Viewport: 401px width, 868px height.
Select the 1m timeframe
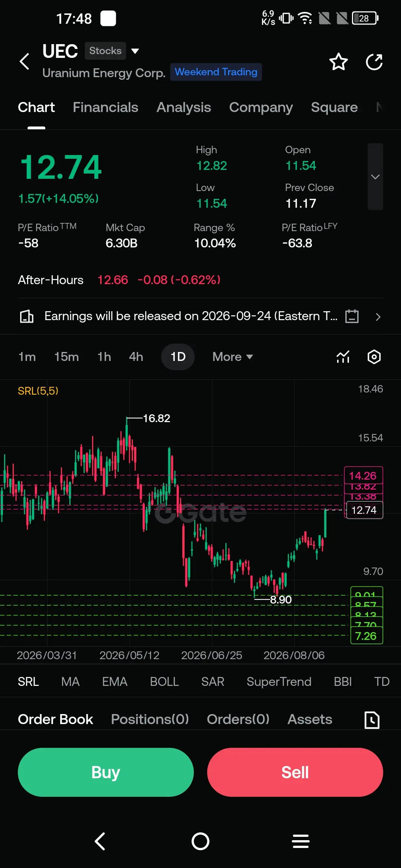coord(27,357)
